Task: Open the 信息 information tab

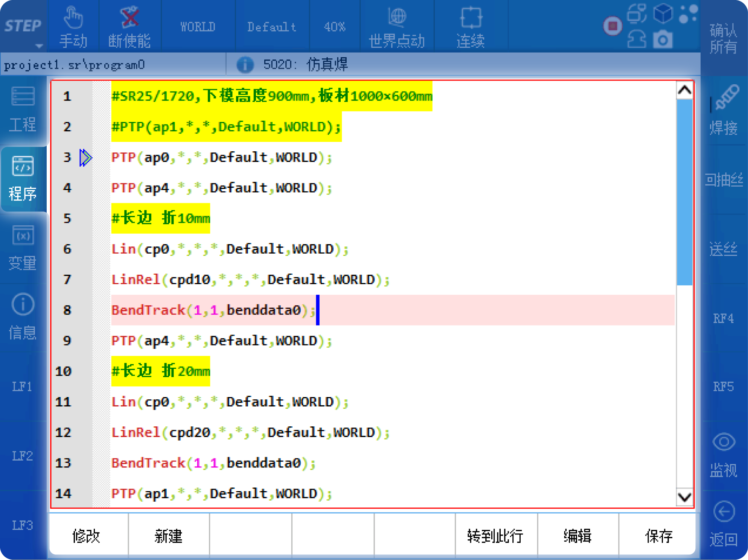Action: point(23,318)
